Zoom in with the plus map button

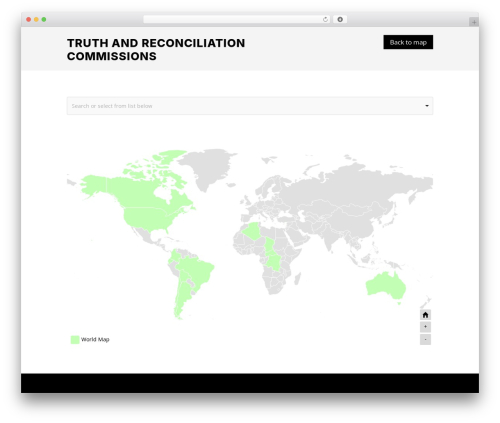click(x=425, y=327)
